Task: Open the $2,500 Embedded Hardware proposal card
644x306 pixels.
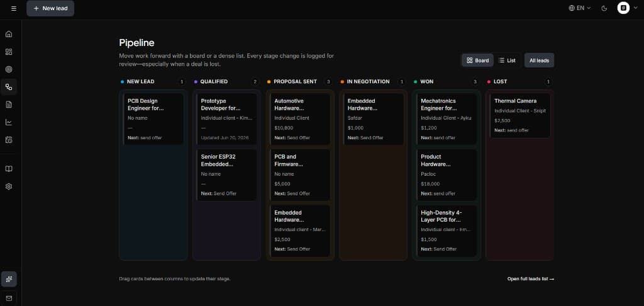Action: pos(300,230)
